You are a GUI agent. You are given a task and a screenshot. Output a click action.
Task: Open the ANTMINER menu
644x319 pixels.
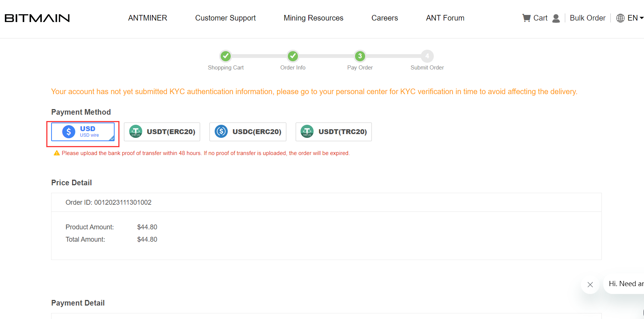(147, 18)
